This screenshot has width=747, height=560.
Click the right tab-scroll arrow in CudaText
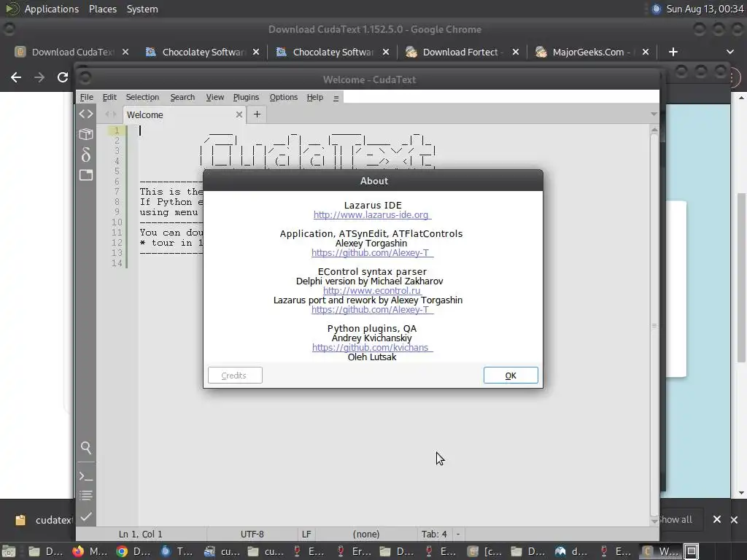(x=114, y=114)
